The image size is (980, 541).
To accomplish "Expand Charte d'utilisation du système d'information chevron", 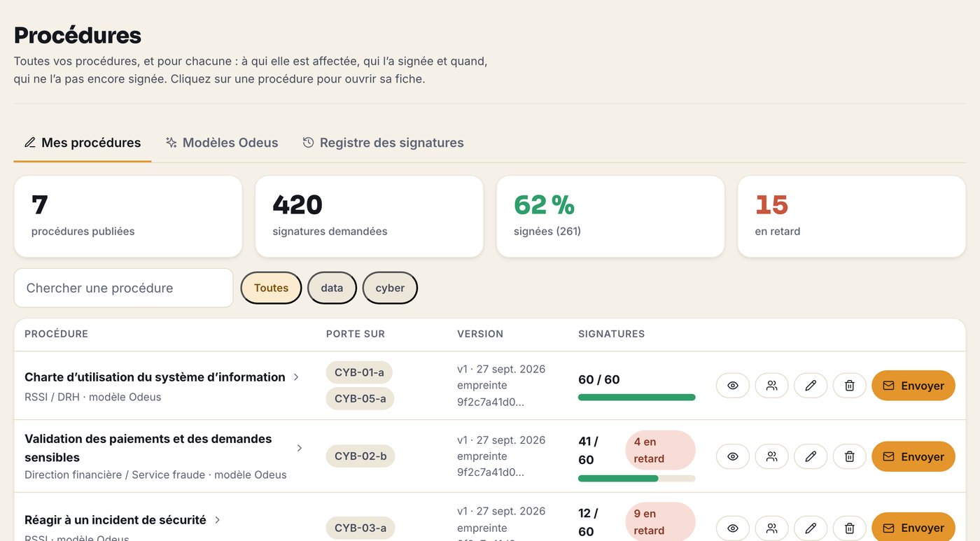I will (x=296, y=377).
